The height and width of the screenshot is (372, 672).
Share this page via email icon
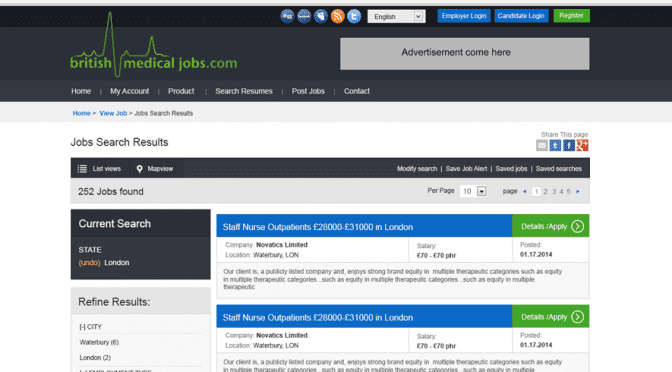[542, 146]
